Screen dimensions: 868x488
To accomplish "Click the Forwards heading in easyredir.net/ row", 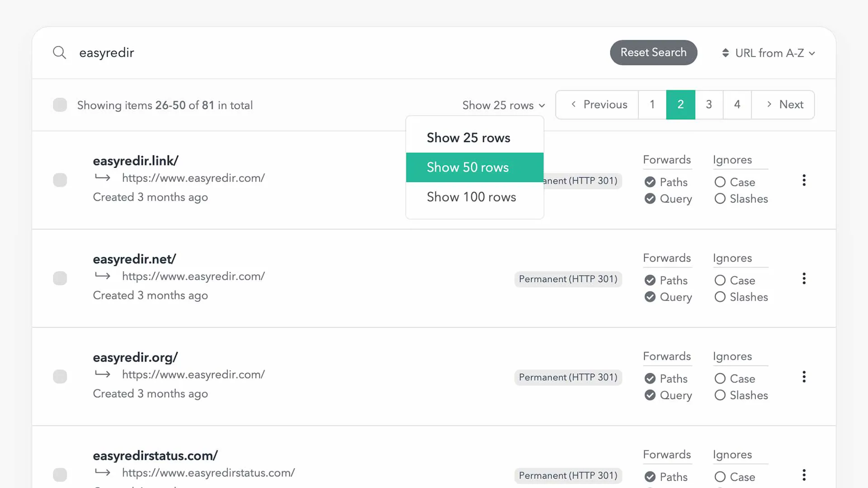I will 667,258.
